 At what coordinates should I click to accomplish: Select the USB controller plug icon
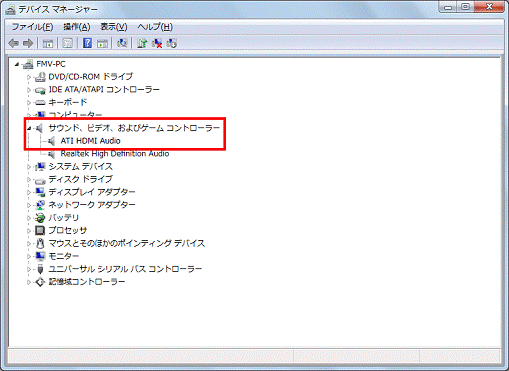point(40,269)
